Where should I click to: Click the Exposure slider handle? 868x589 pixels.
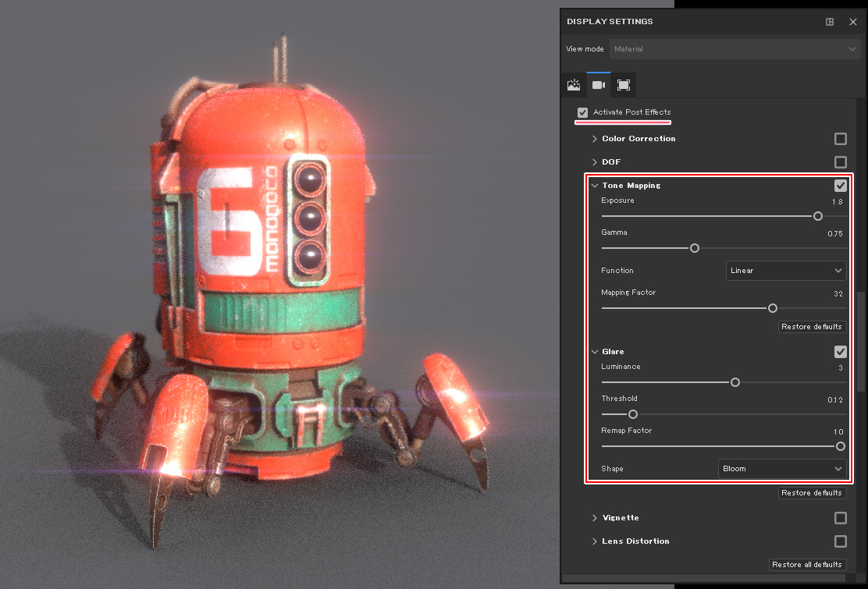(x=818, y=216)
